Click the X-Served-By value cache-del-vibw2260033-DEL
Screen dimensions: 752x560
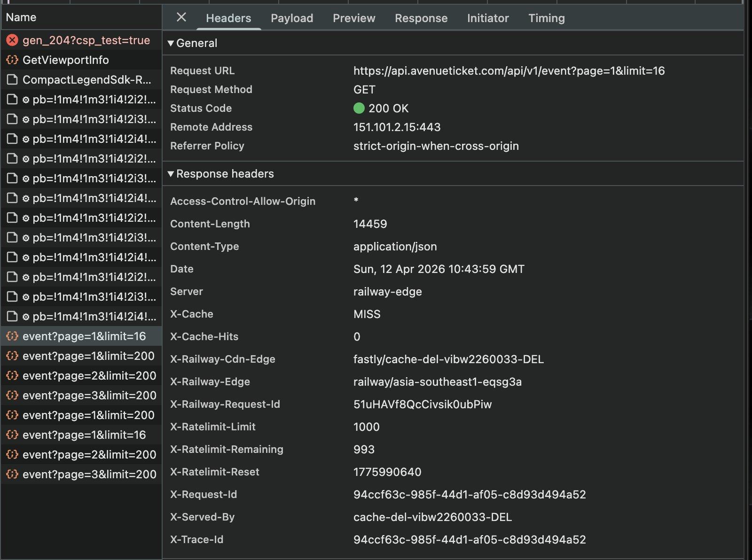point(433,517)
